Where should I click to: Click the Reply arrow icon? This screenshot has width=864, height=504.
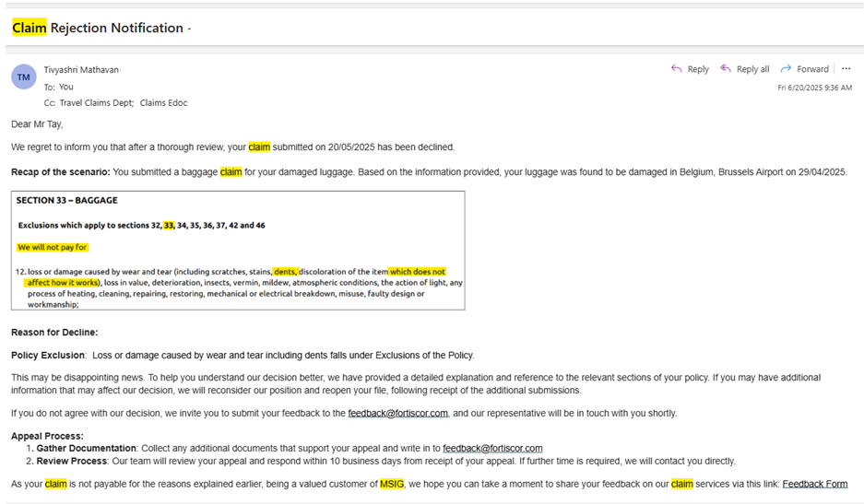pos(677,69)
